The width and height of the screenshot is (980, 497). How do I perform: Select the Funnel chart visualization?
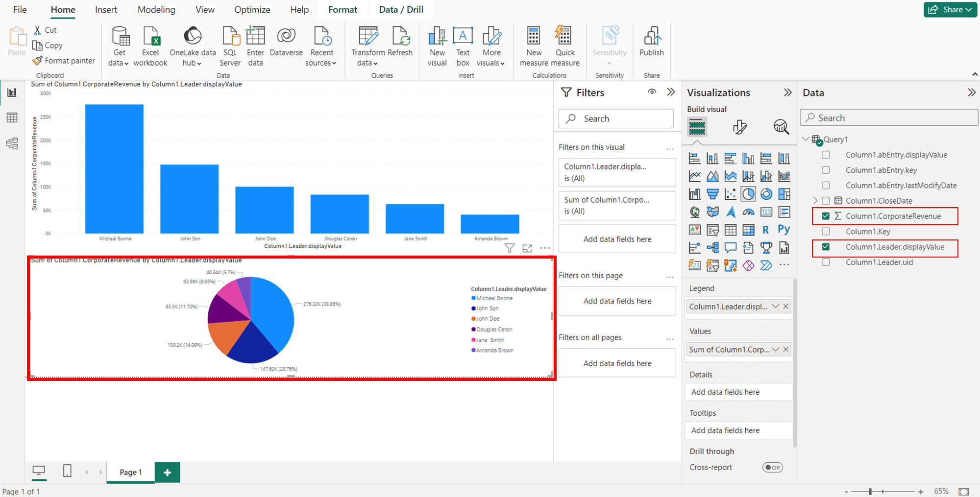click(712, 194)
